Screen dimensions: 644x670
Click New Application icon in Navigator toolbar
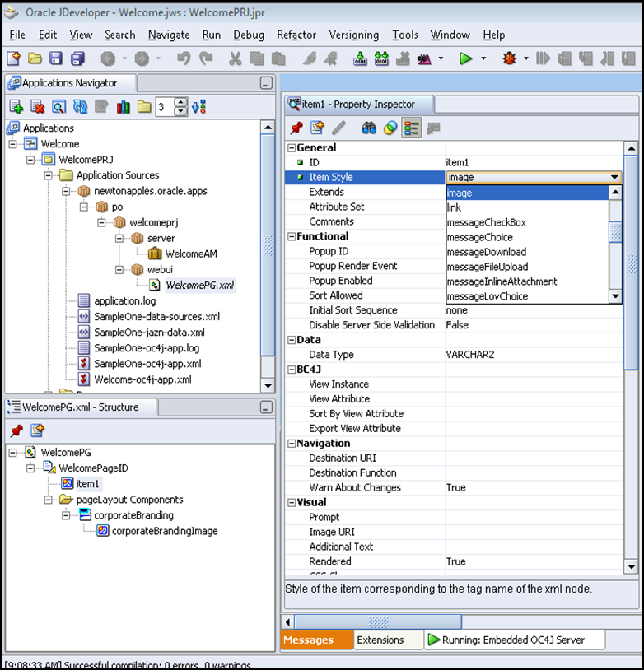[16, 106]
